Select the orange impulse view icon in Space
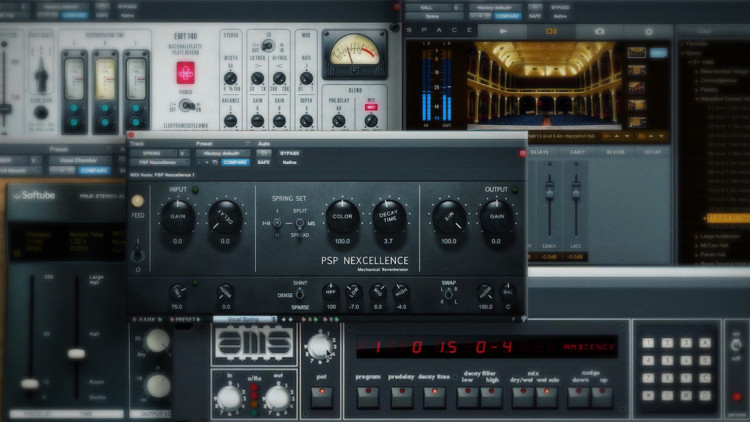The image size is (750, 422). (551, 31)
